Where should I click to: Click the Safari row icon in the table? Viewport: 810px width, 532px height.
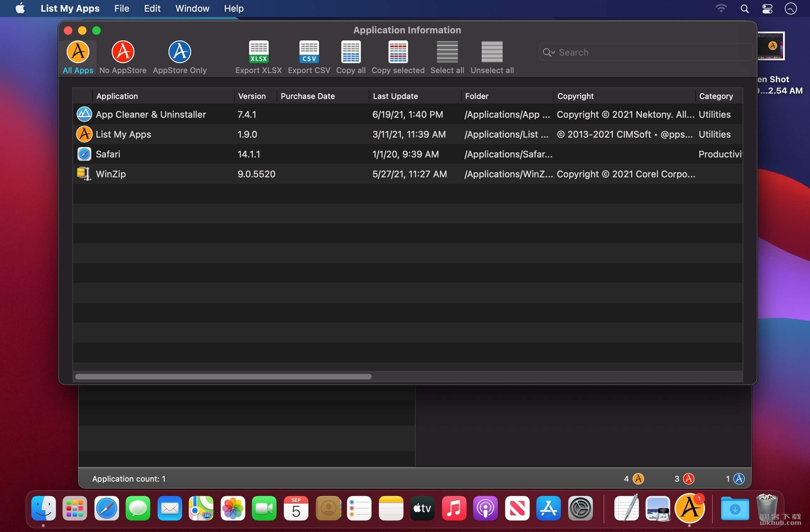(84, 154)
